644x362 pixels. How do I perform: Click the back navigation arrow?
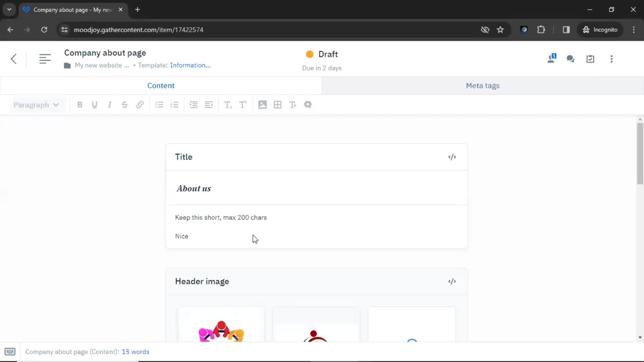point(13,58)
